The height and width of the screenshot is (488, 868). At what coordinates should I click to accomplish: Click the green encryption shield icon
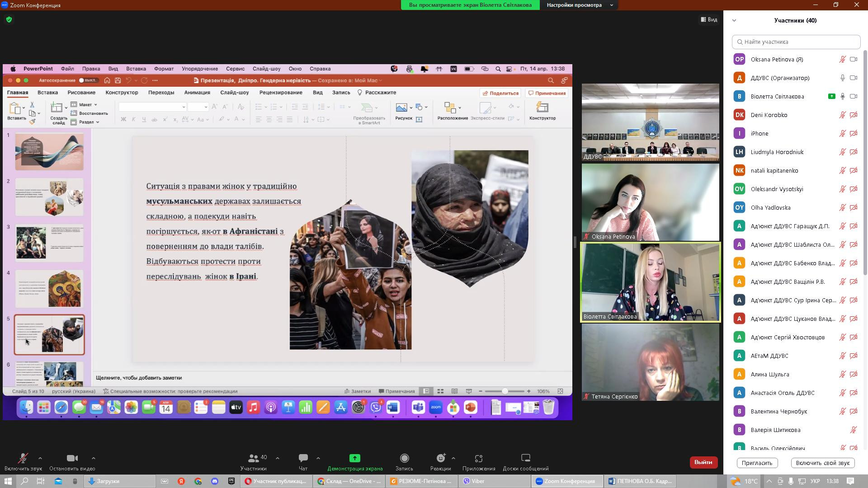tap(9, 19)
